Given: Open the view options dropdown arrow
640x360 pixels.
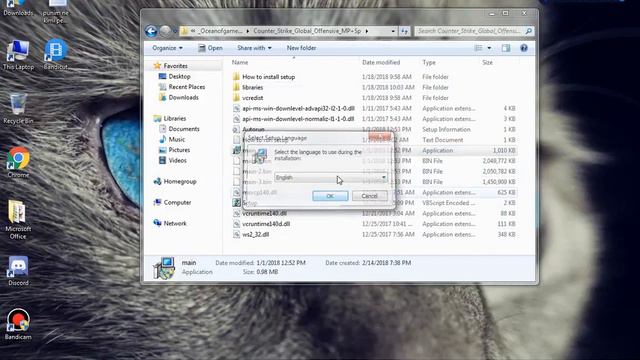Looking at the screenshot, I should pos(489,48).
